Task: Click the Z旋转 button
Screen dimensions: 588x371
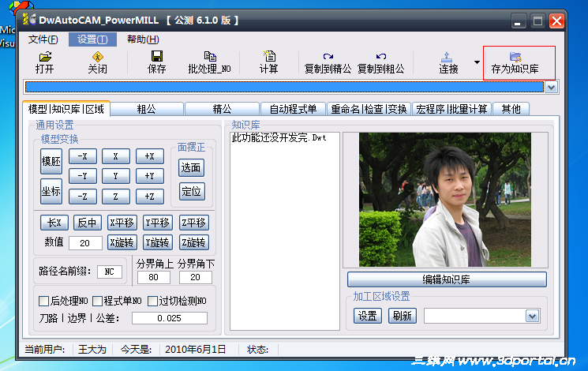Action: 194,242
